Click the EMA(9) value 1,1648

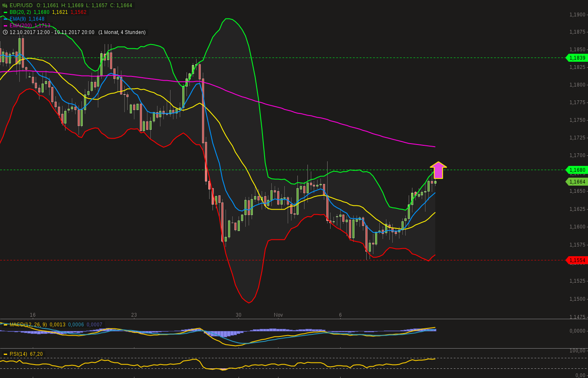tap(37, 19)
